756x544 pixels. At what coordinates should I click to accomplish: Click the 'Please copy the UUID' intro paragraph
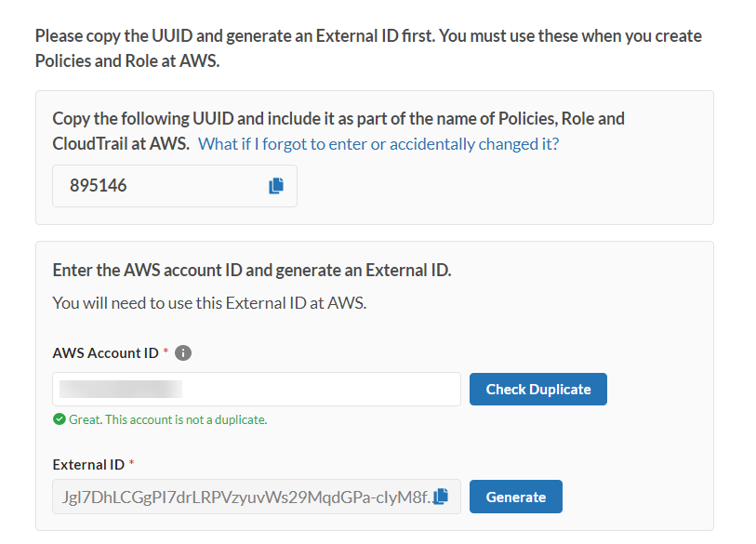(368, 48)
